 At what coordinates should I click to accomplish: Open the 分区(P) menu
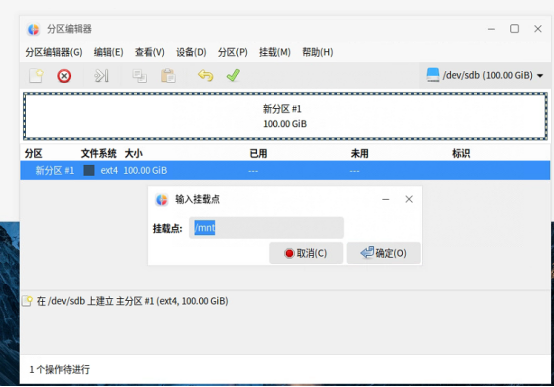tap(232, 52)
